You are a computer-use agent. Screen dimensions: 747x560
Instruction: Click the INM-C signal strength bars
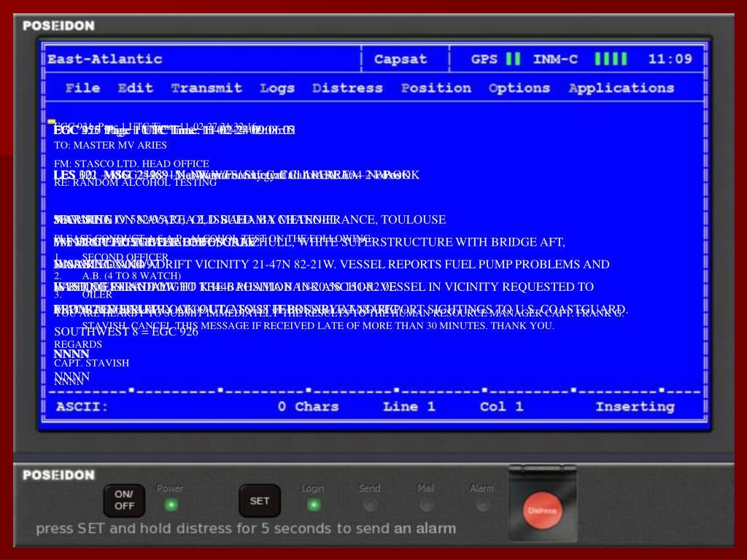[x=611, y=58]
